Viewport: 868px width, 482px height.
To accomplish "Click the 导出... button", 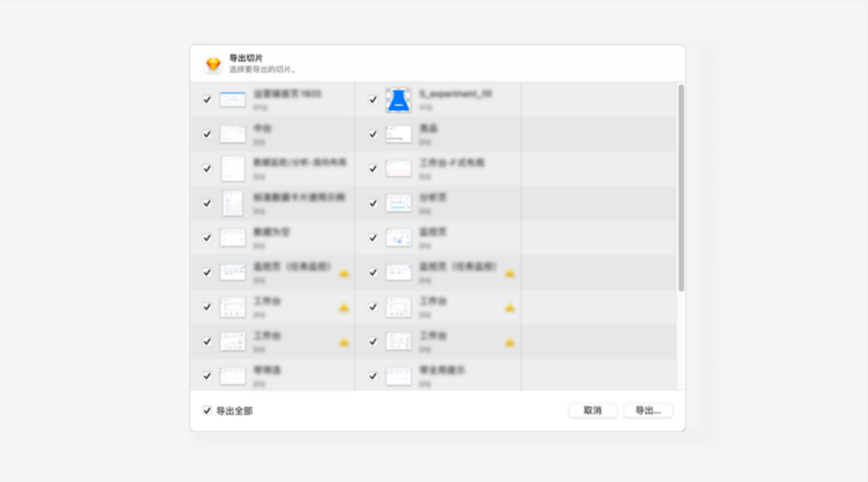I will (x=648, y=411).
